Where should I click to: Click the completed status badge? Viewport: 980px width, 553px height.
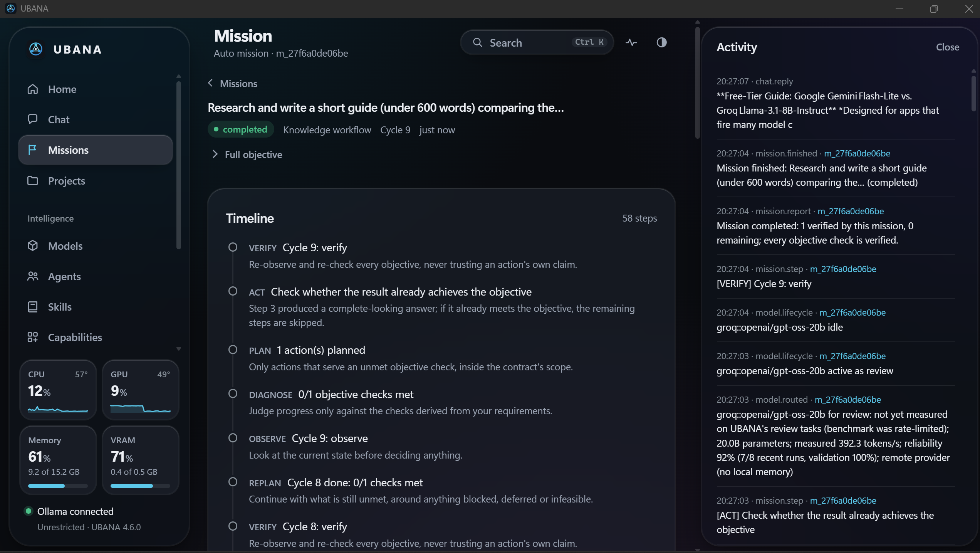pyautogui.click(x=241, y=129)
